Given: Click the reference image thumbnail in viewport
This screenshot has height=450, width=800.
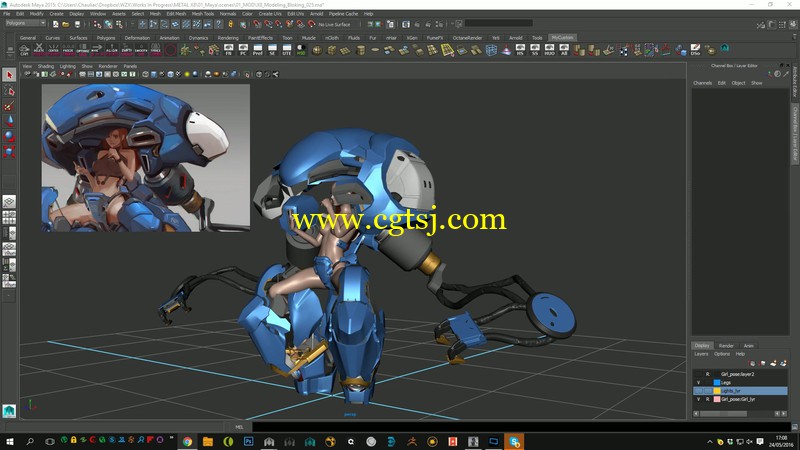Looking at the screenshot, I should point(145,158).
